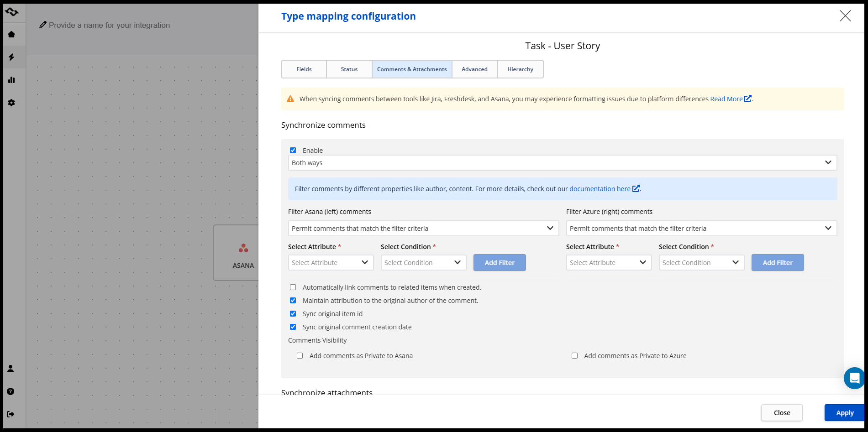Open the reports bar chart icon
This screenshot has height=432, width=868.
click(11, 80)
